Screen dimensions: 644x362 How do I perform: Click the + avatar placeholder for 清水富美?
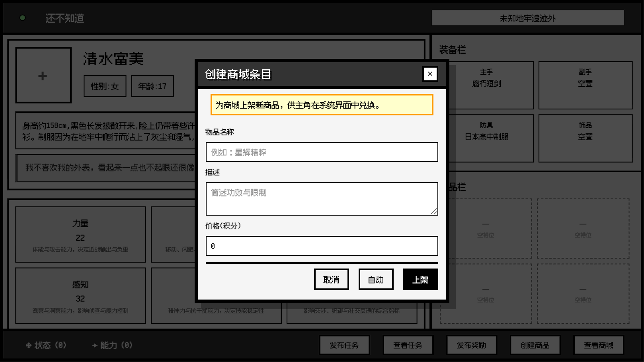43,75
